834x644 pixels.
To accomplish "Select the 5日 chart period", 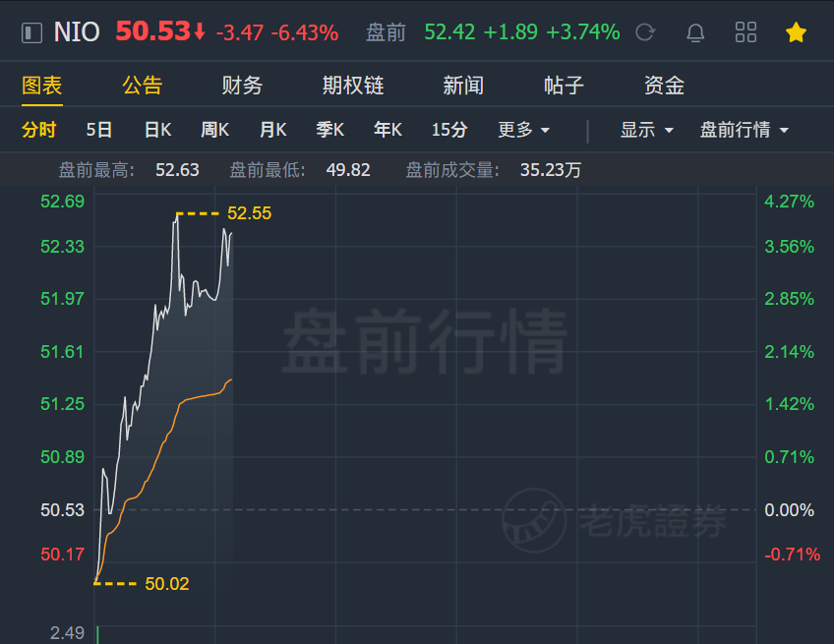I will (99, 130).
